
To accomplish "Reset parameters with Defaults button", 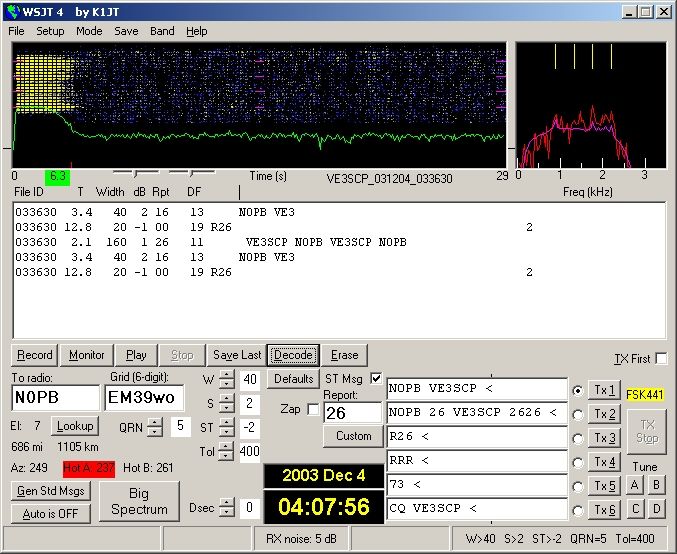I will click(294, 379).
